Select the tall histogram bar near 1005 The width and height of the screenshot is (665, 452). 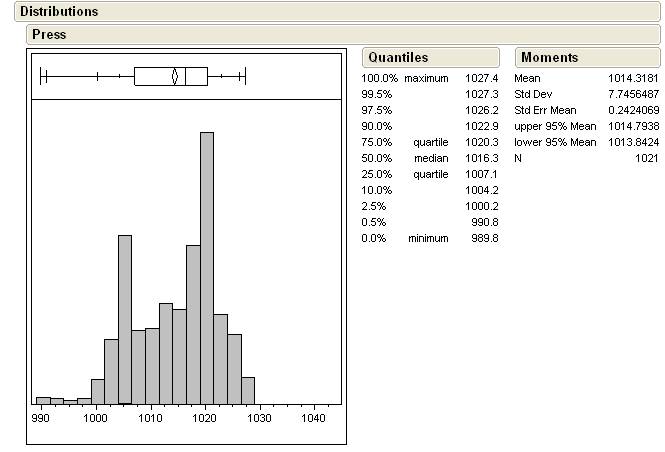point(125,320)
